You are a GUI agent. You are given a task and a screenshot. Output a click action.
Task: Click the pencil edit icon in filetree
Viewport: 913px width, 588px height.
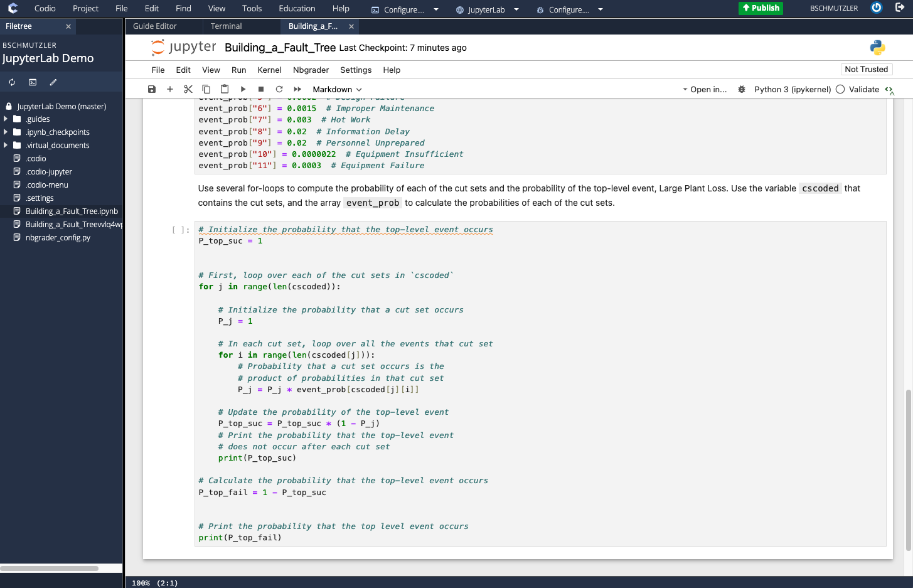tap(53, 82)
